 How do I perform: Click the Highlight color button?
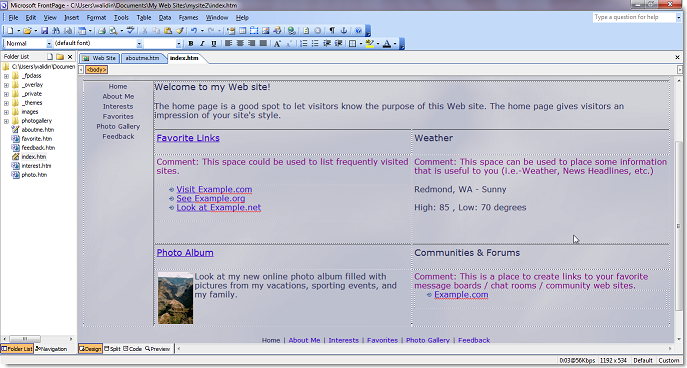[370, 43]
